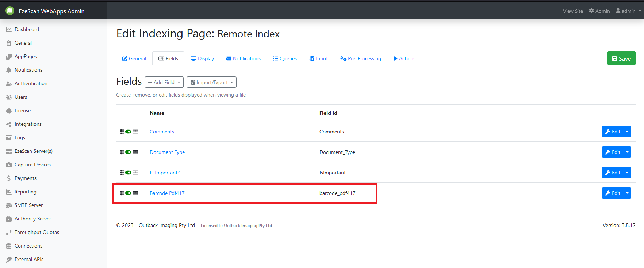Click keyboard field-type icon for Document Type
This screenshot has height=268, width=644.
click(x=135, y=152)
